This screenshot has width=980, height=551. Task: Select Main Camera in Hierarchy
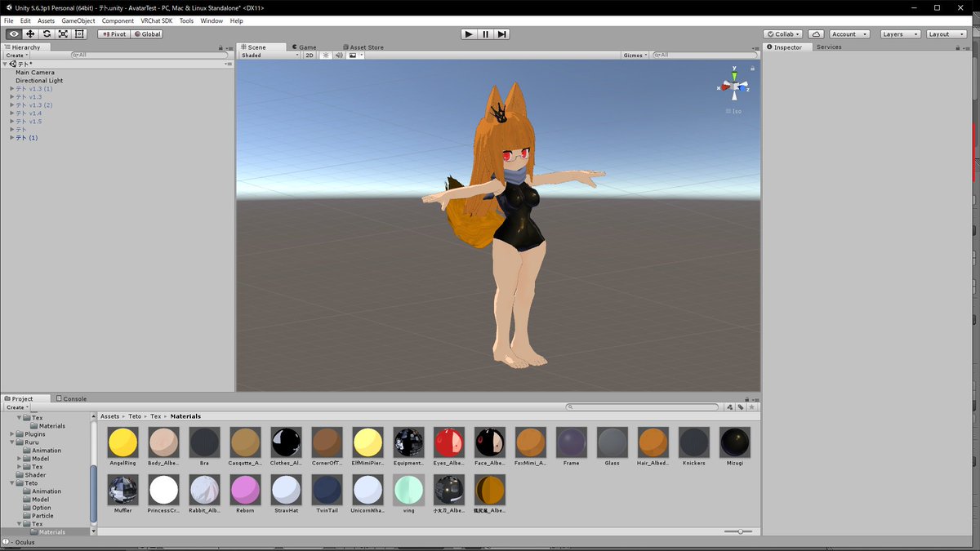click(35, 73)
